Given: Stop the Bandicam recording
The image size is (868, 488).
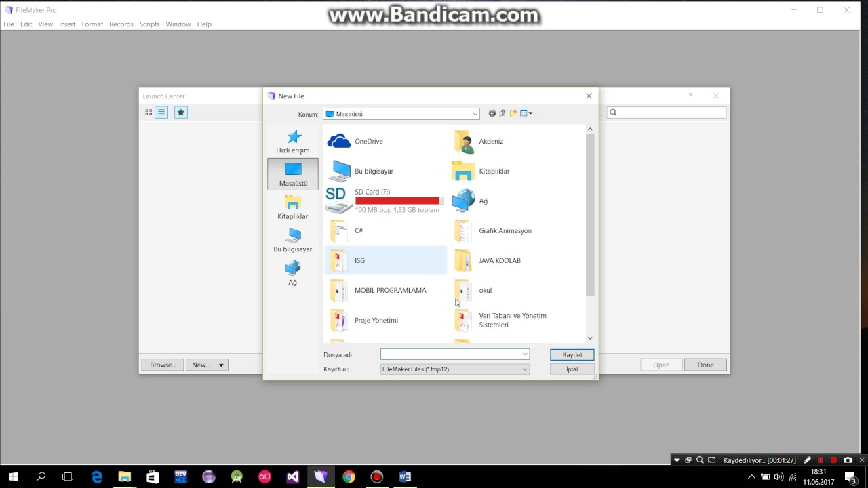Looking at the screenshot, I should tap(834, 460).
